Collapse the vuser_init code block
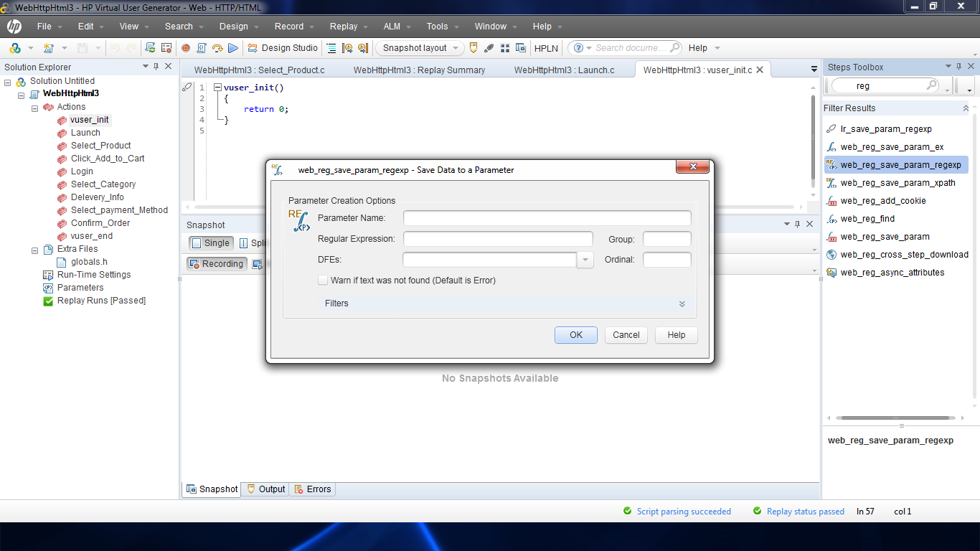Viewport: 980px width, 551px height. pos(217,88)
